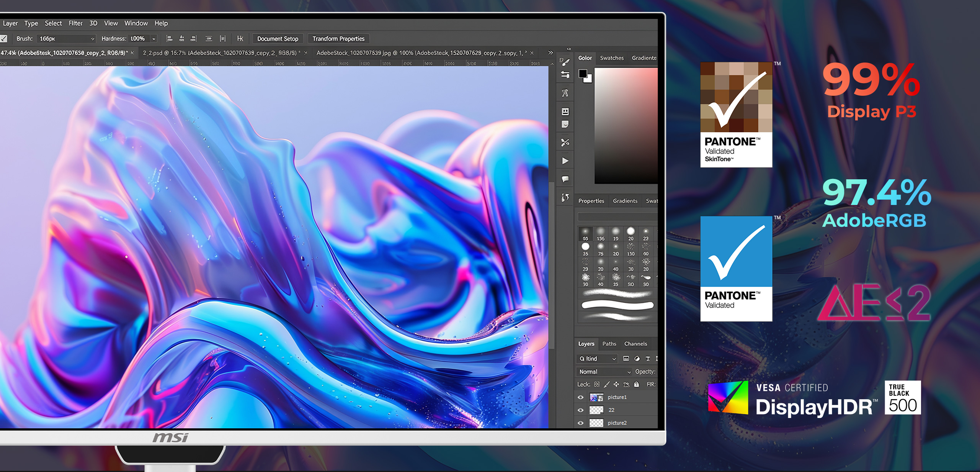Click the distribute spacing icon left of HK
Screen dimensions: 980x472
tap(223, 39)
